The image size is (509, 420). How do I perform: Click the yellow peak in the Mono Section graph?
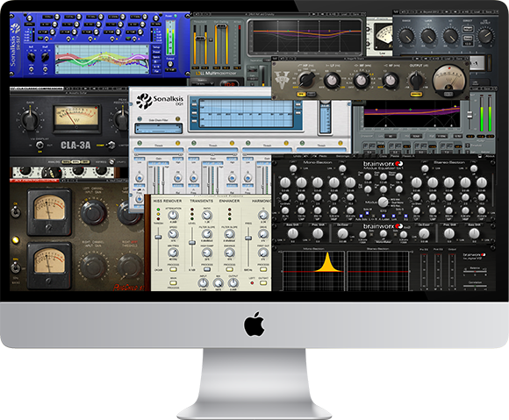click(327, 262)
